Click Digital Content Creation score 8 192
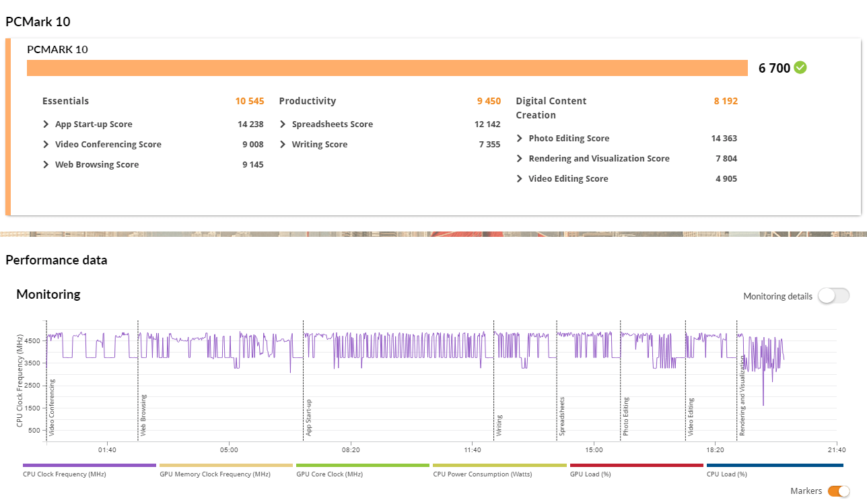Screen dimensions: 867x504 click(726, 101)
